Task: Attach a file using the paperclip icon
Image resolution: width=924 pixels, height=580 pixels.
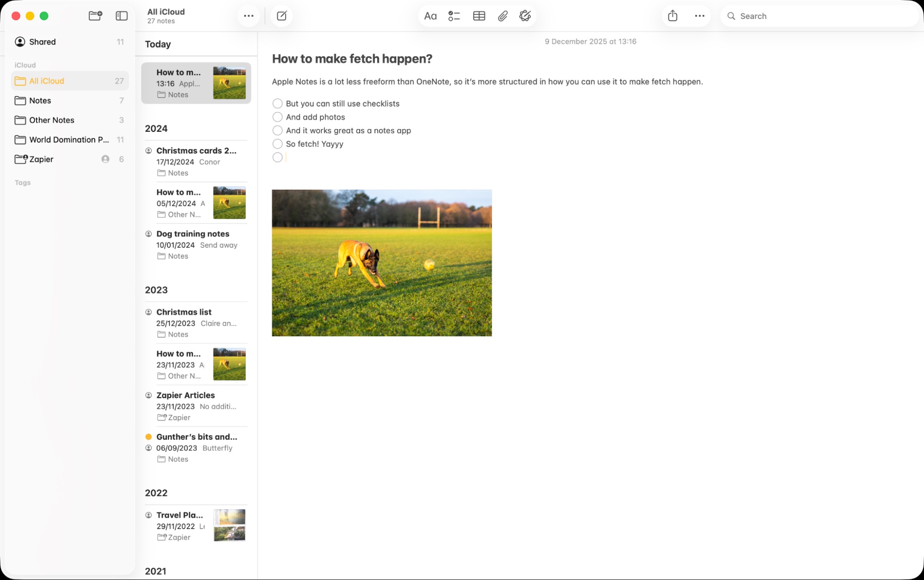Action: 503,15
